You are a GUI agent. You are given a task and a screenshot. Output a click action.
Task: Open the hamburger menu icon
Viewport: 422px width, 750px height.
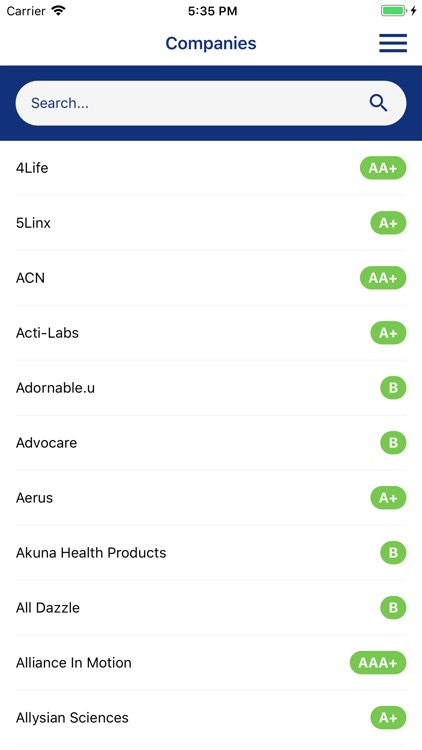pyautogui.click(x=393, y=43)
